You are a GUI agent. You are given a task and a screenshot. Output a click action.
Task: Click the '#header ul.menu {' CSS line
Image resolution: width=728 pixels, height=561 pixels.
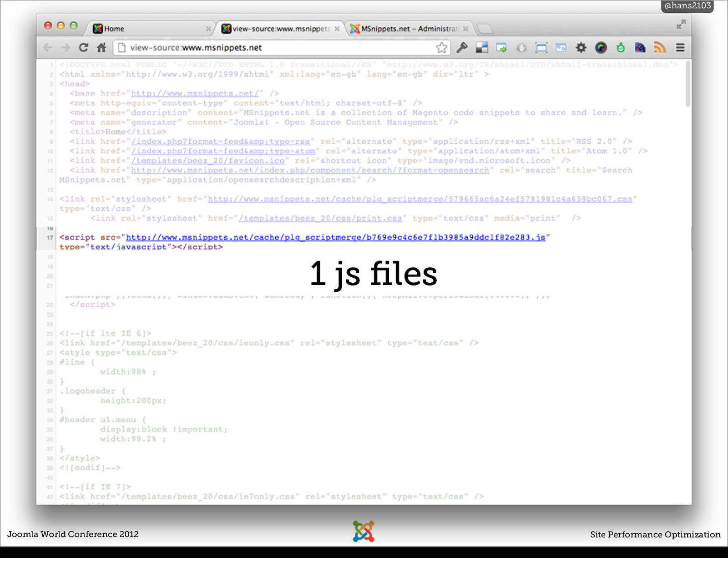(x=103, y=420)
